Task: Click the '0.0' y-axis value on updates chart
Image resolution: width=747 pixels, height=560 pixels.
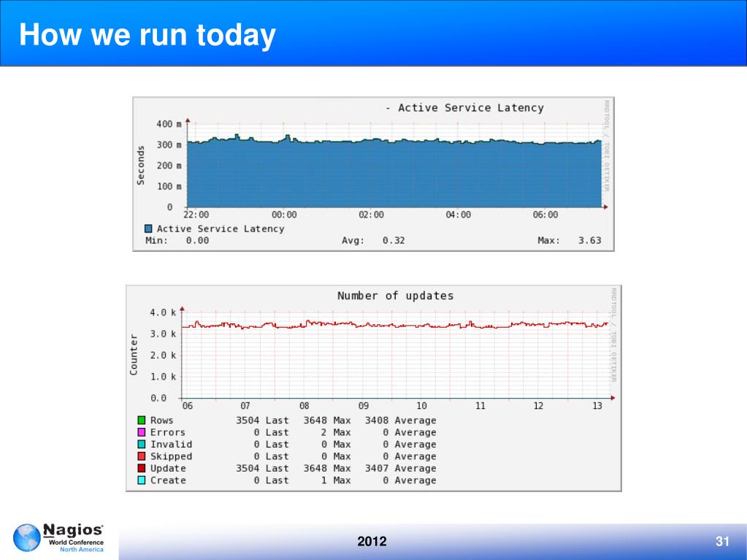Action: (158, 398)
